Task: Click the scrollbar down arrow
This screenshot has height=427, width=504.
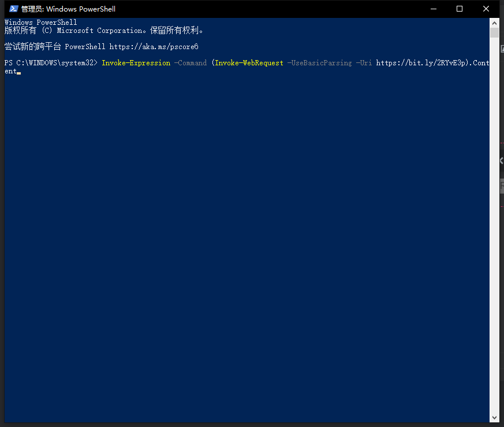Action: [494, 417]
